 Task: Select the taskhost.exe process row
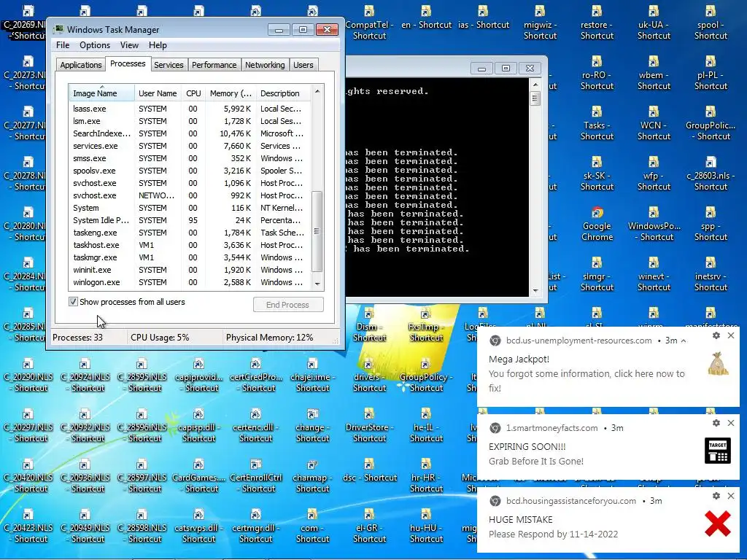[189, 245]
